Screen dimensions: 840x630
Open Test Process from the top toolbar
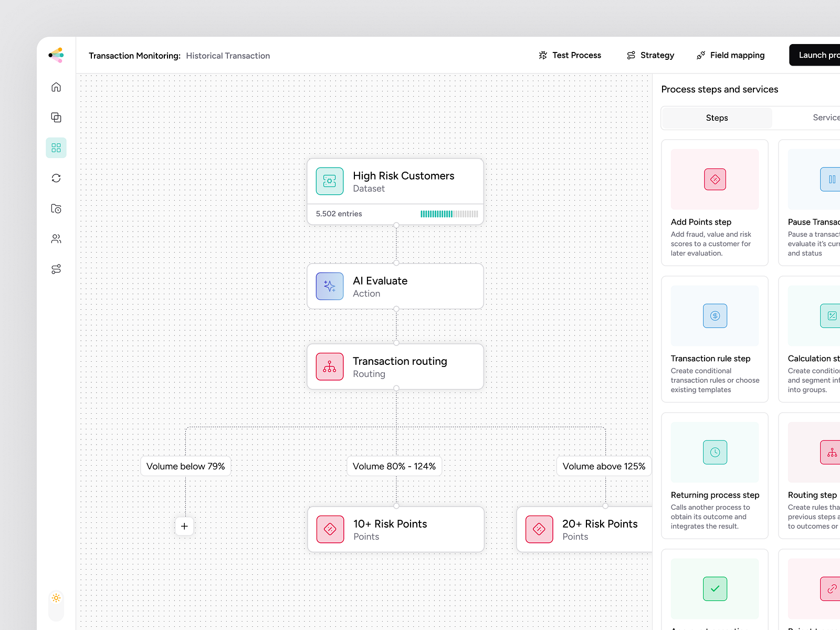570,55
